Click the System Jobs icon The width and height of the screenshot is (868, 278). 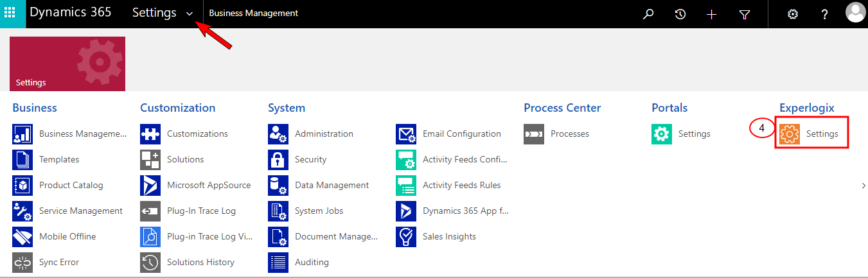[x=278, y=211]
